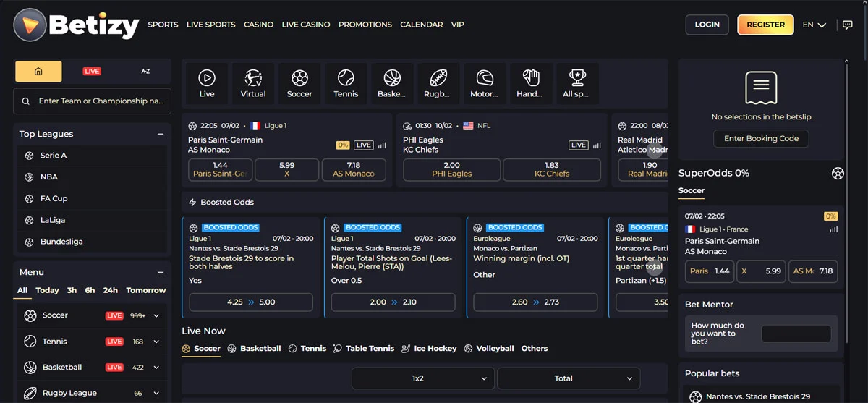The width and height of the screenshot is (868, 403).
Task: Click the Boosted Odds lightning icon
Action: click(192, 203)
